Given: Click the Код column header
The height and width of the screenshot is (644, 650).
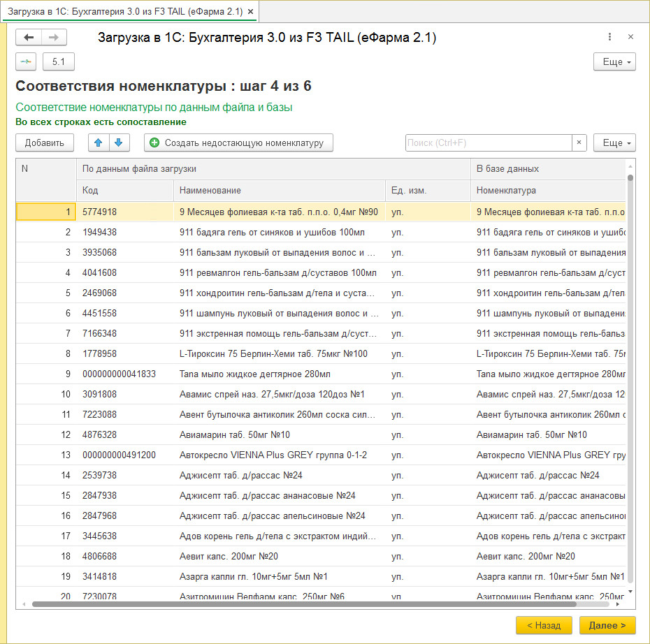Looking at the screenshot, I should (x=125, y=191).
